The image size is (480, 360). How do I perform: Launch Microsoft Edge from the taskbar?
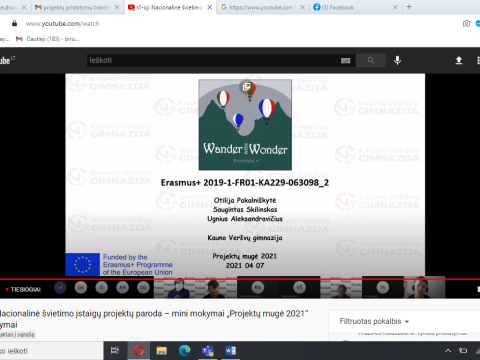(x=185, y=351)
